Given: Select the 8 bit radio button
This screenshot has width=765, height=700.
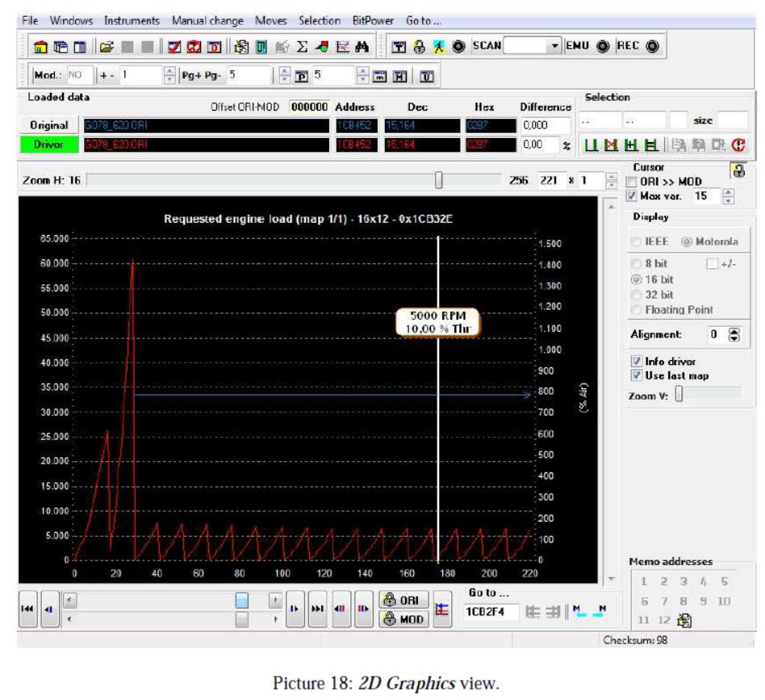Looking at the screenshot, I should coord(635,264).
